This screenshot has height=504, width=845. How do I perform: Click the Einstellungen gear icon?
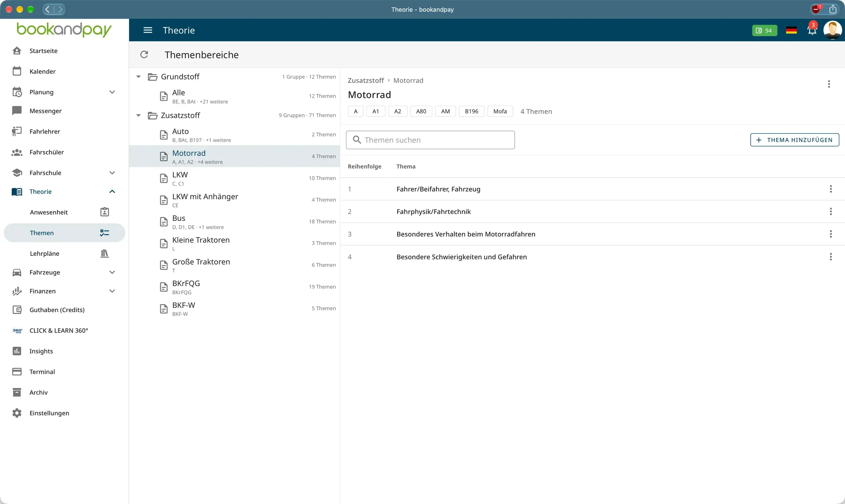[17, 413]
